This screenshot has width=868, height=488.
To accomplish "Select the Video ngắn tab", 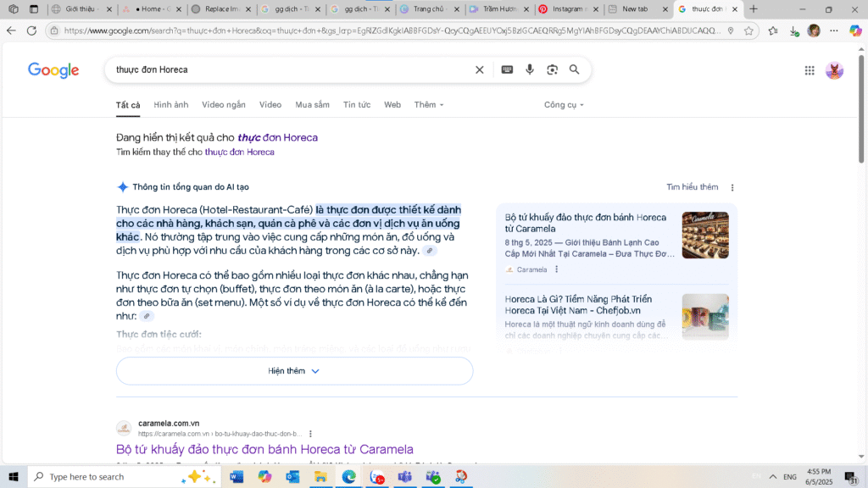I will pyautogui.click(x=224, y=104).
